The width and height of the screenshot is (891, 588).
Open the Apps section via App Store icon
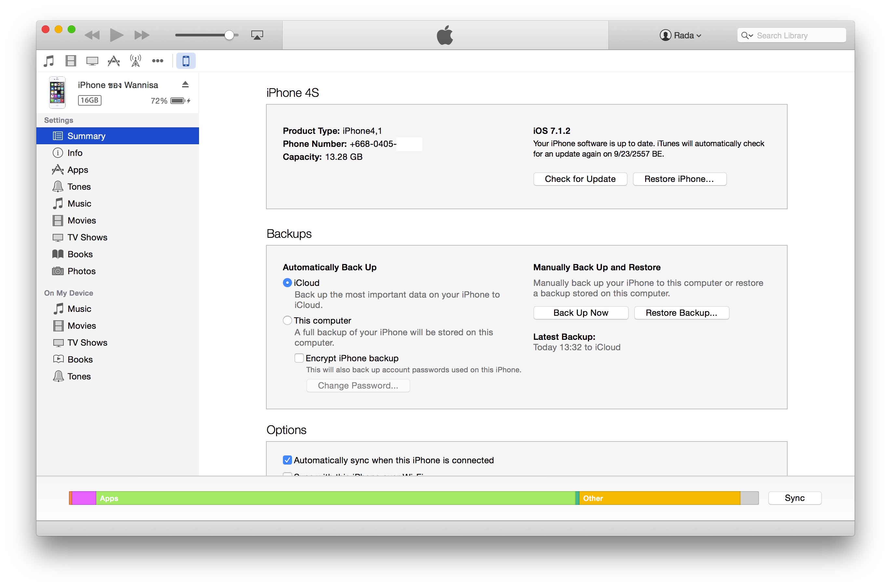point(113,60)
